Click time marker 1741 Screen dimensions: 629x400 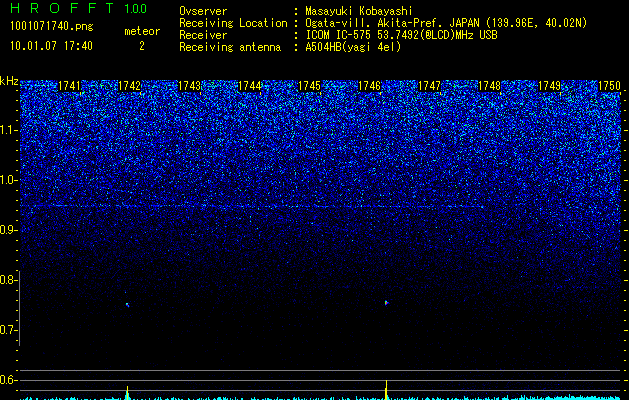pos(69,86)
